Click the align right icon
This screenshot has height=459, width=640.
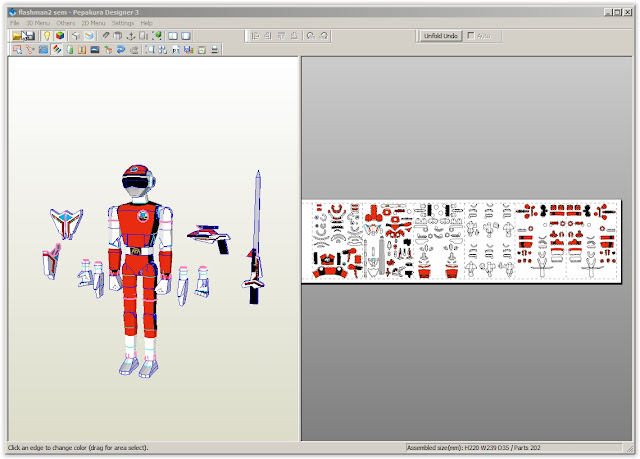click(x=268, y=36)
